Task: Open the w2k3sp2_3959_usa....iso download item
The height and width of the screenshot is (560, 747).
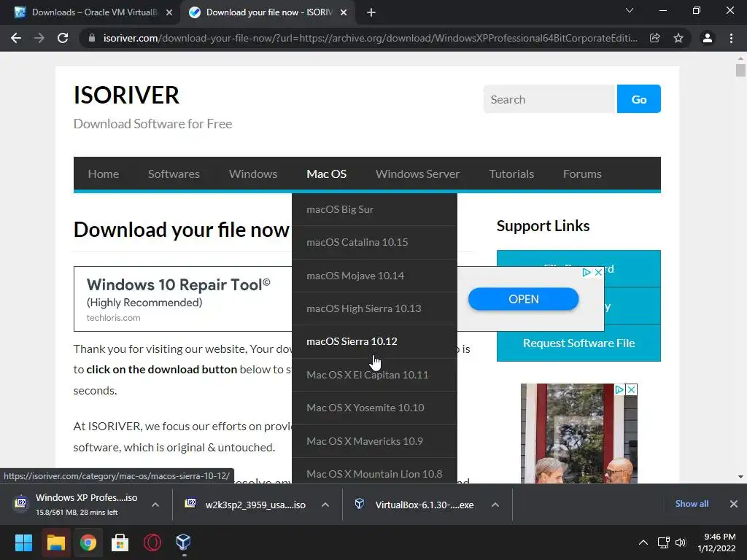Action: (247, 505)
